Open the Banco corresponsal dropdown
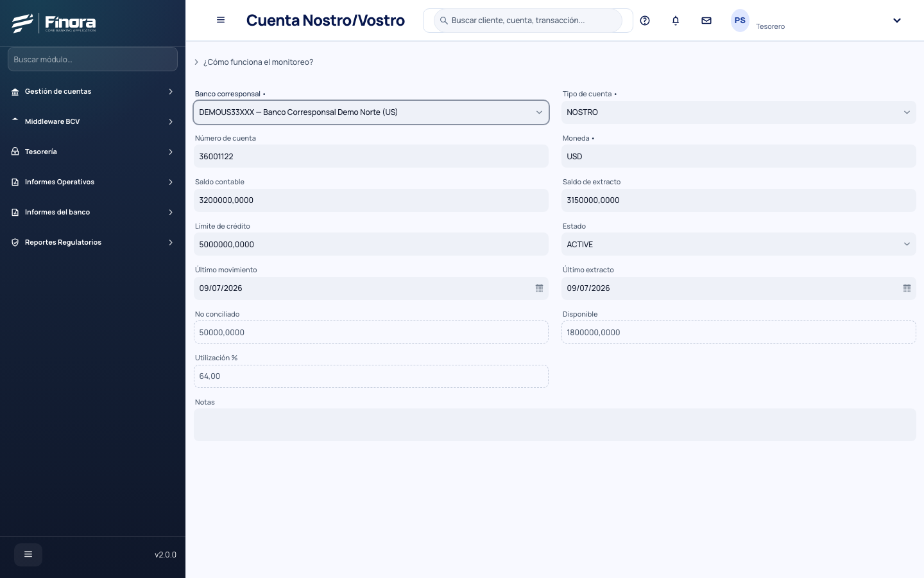 (372, 112)
